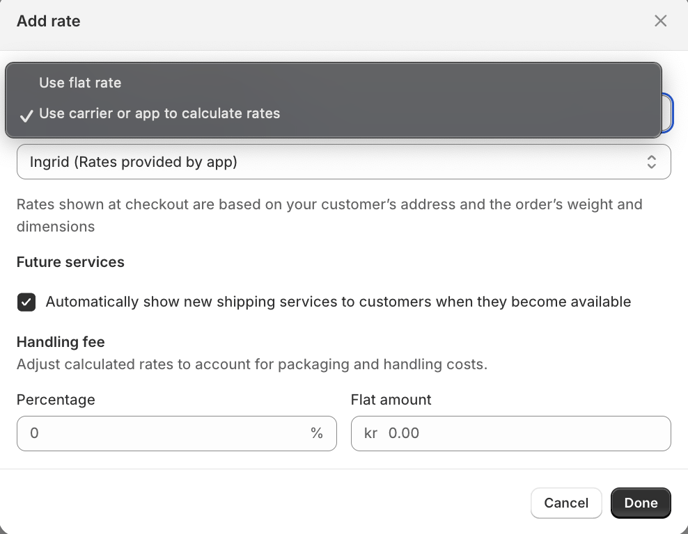The image size is (688, 534).
Task: Click the % symbol in the Percentage field
Action: [x=316, y=433]
